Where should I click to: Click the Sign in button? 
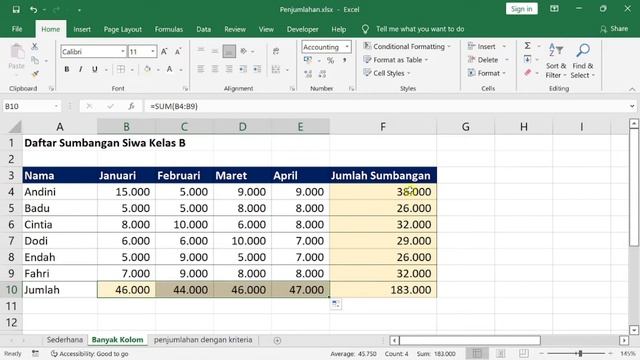(x=522, y=9)
